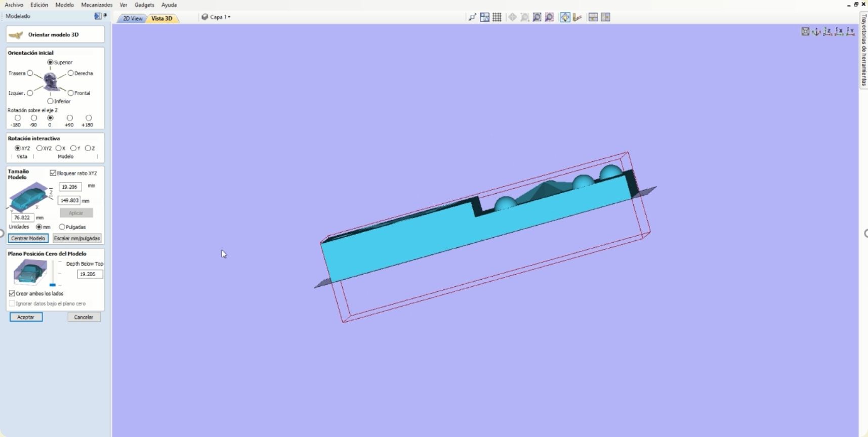Screen dimensions: 868x437
Task: Select Superior initial orientation
Action: click(x=50, y=62)
